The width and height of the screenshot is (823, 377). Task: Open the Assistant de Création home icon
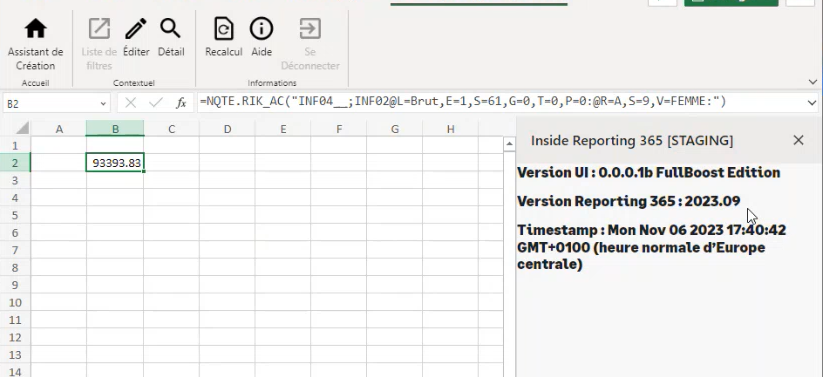tap(35, 29)
